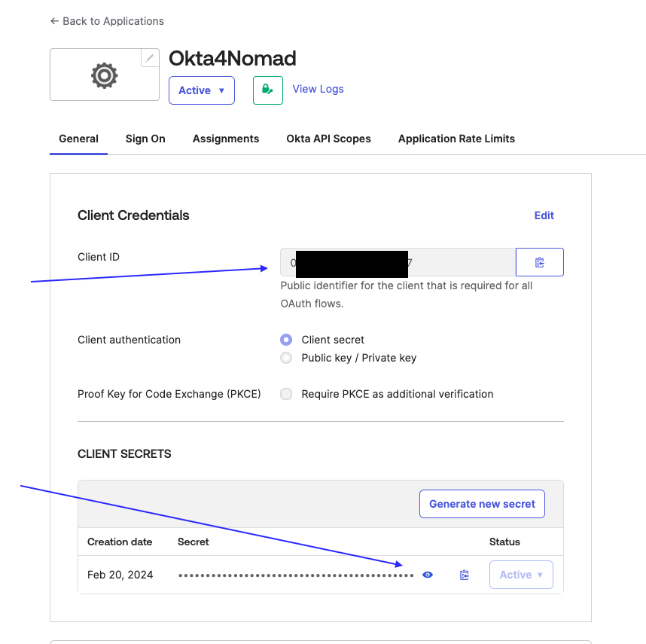This screenshot has height=644, width=646.
Task: Open the application Active status dropdown
Action: click(x=201, y=90)
